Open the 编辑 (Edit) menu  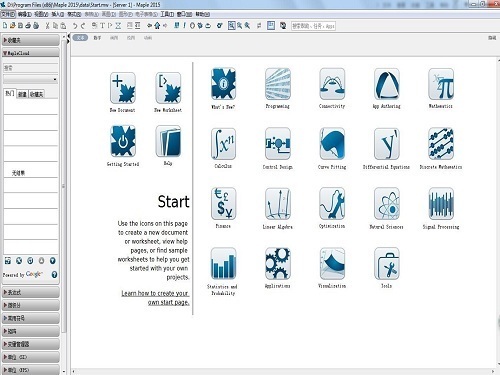click(24, 14)
